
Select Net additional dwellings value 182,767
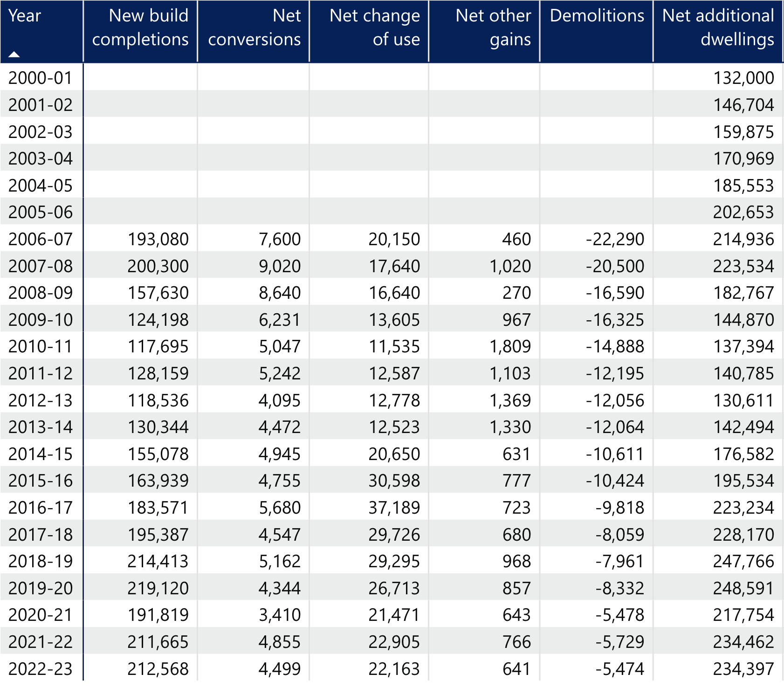[x=744, y=293]
